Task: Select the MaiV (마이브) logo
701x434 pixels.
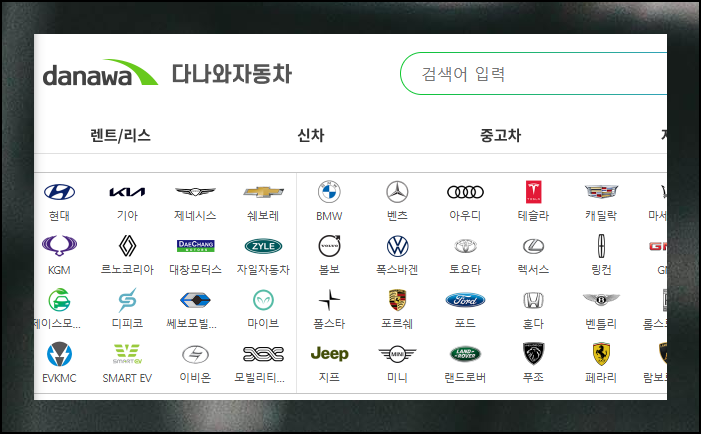Action: coord(263,300)
